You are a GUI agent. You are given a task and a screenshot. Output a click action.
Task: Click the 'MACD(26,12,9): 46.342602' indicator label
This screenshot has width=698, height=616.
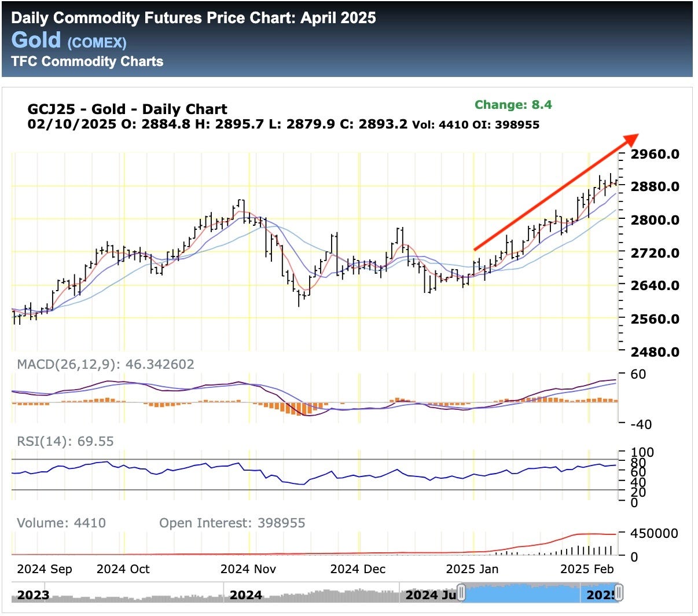coord(106,365)
